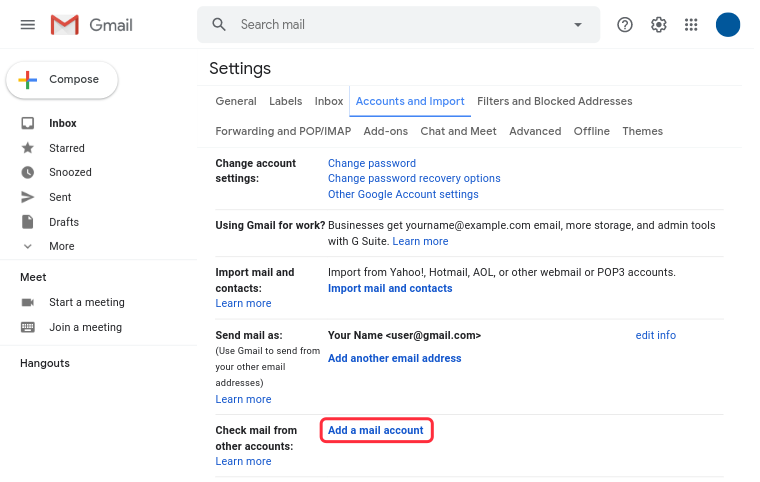Open the Support help icon

(x=625, y=25)
